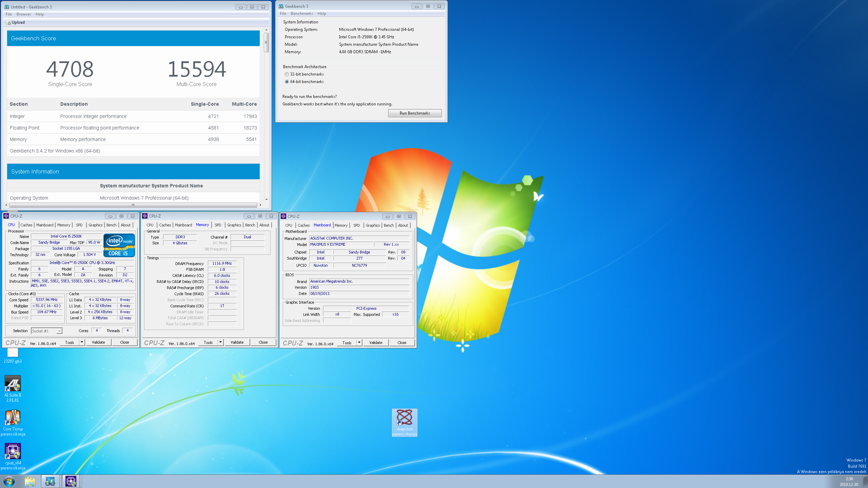Image resolution: width=868 pixels, height=488 pixels.
Task: Open the Windows Start menu orb
Action: 9,481
